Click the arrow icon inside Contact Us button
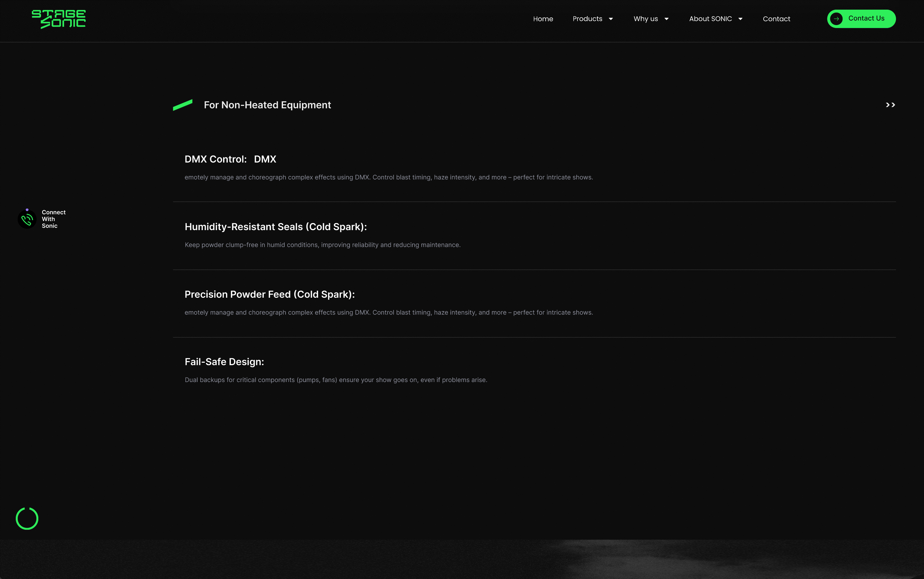Image resolution: width=924 pixels, height=579 pixels. coord(836,19)
